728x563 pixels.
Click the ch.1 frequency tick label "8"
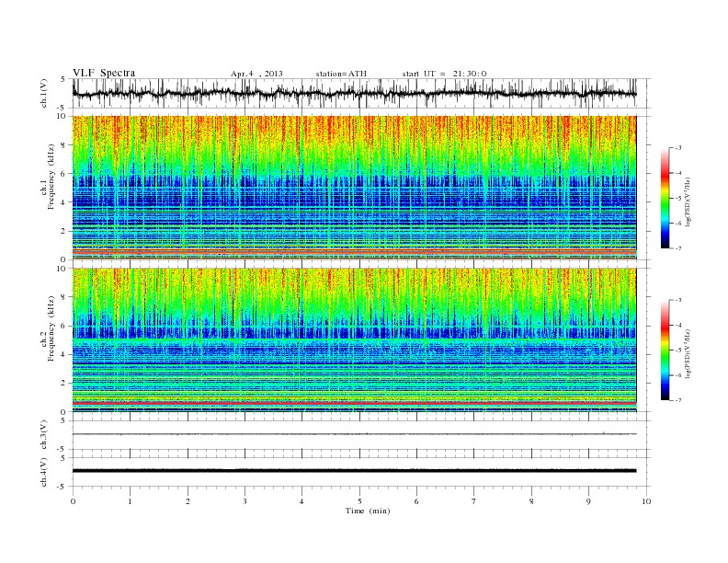(x=63, y=145)
